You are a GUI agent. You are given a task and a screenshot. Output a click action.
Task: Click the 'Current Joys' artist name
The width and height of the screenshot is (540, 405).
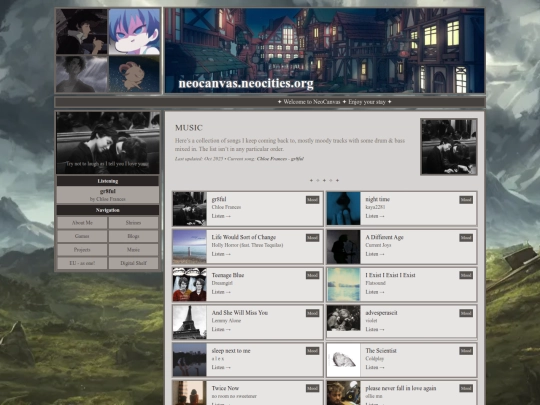(x=378, y=245)
